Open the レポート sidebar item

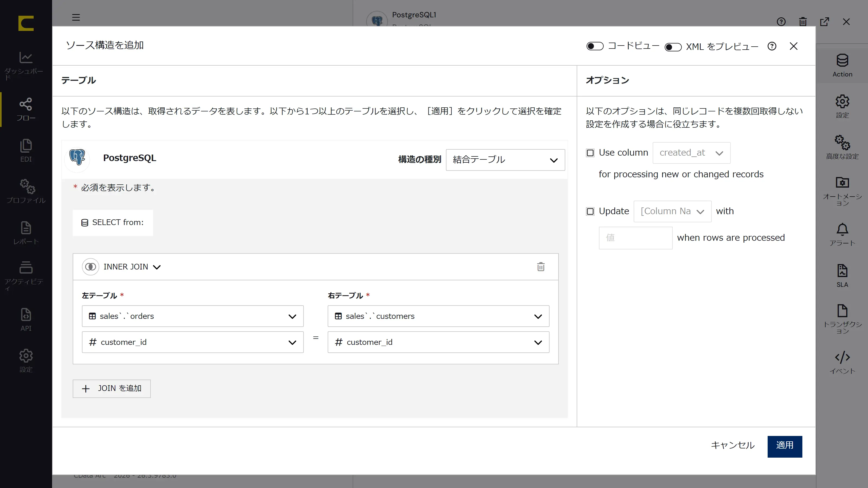26,233
